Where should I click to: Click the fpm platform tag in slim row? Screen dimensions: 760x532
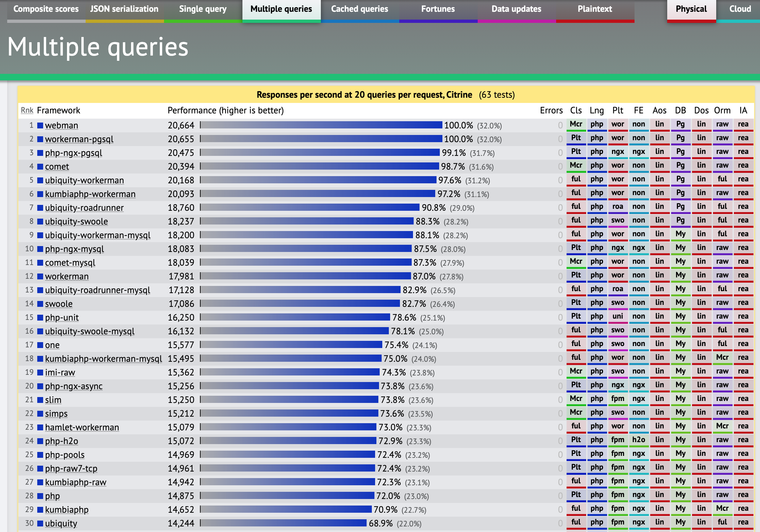click(x=618, y=400)
